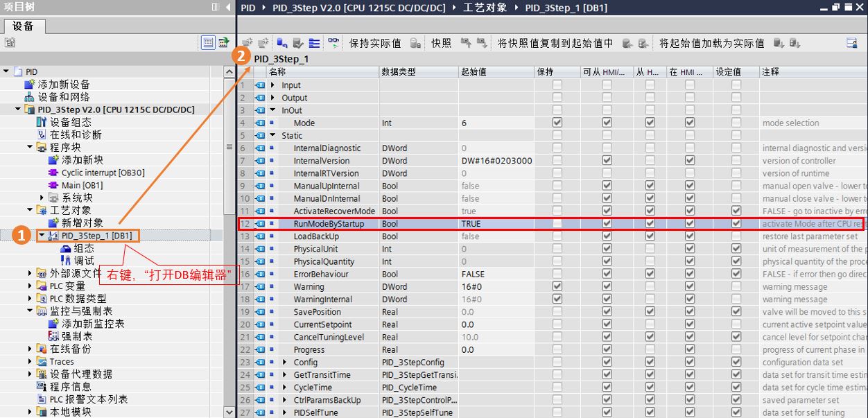Toggle 设定值 checkbox for CancelTuningLevel
The image size is (868, 418).
[736, 337]
